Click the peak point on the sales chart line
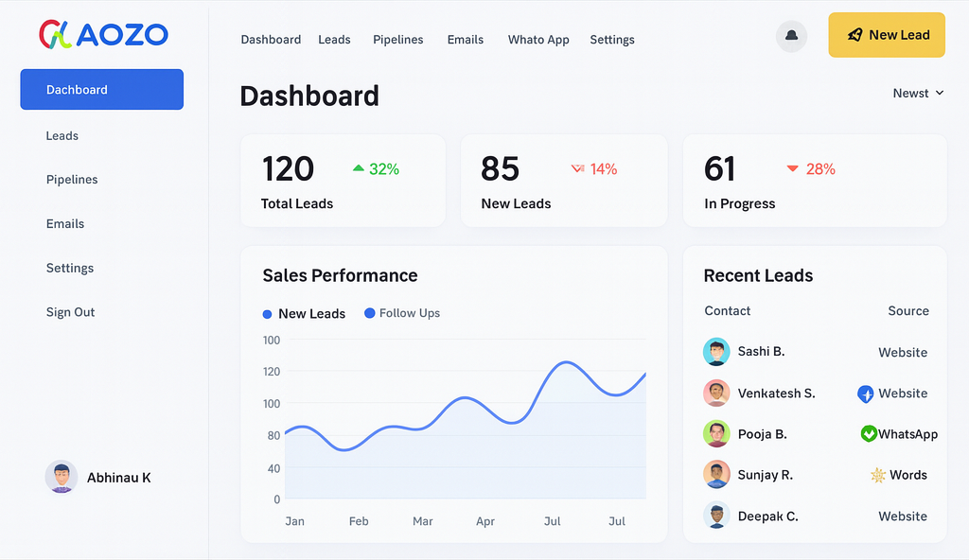The height and width of the screenshot is (560, 969). (565, 362)
